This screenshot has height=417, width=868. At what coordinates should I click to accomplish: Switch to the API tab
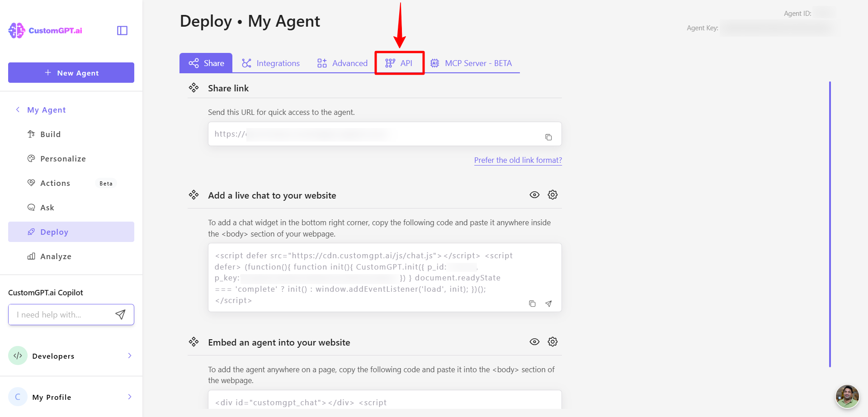point(399,63)
